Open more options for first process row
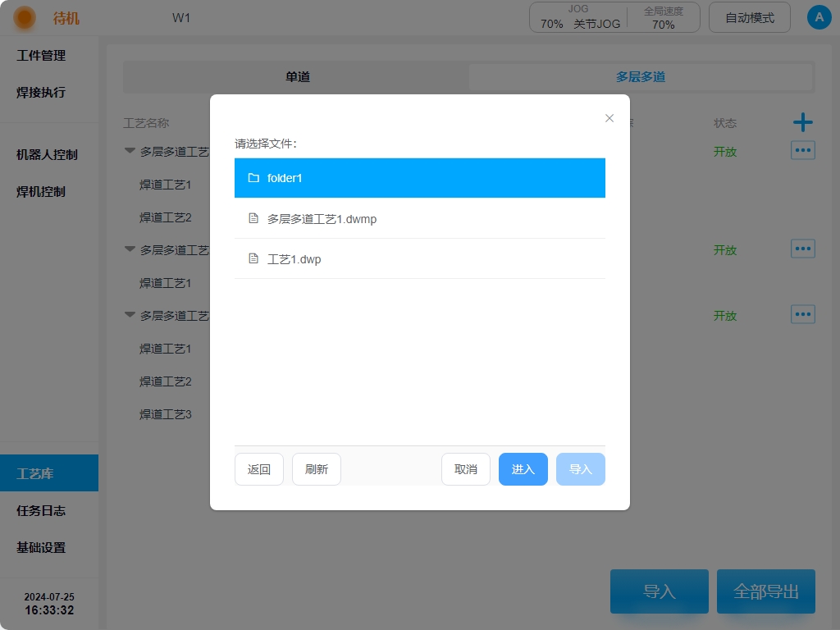This screenshot has width=840, height=630. coord(802,151)
